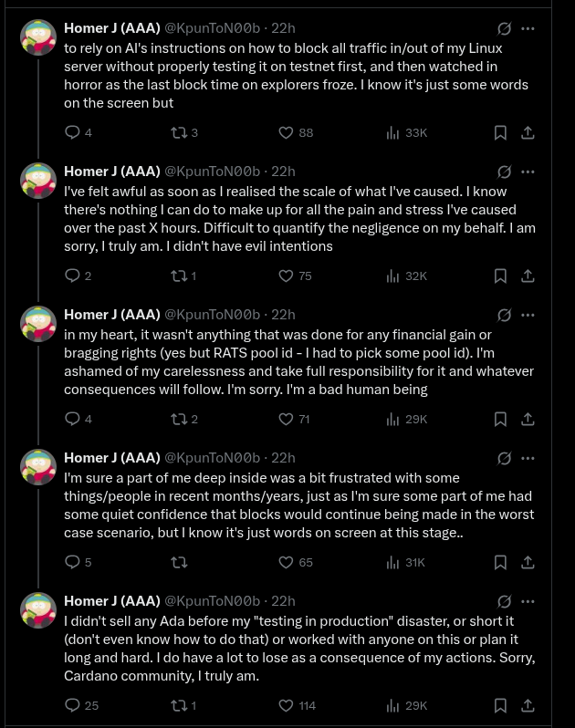
Task: View analytics for the 33K views tweet
Action: click(x=393, y=132)
